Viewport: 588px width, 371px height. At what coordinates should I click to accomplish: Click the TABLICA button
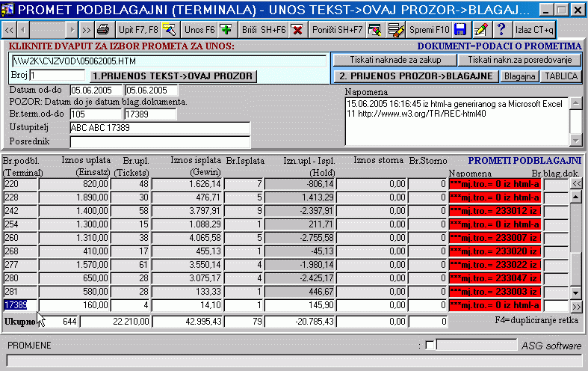(x=561, y=76)
